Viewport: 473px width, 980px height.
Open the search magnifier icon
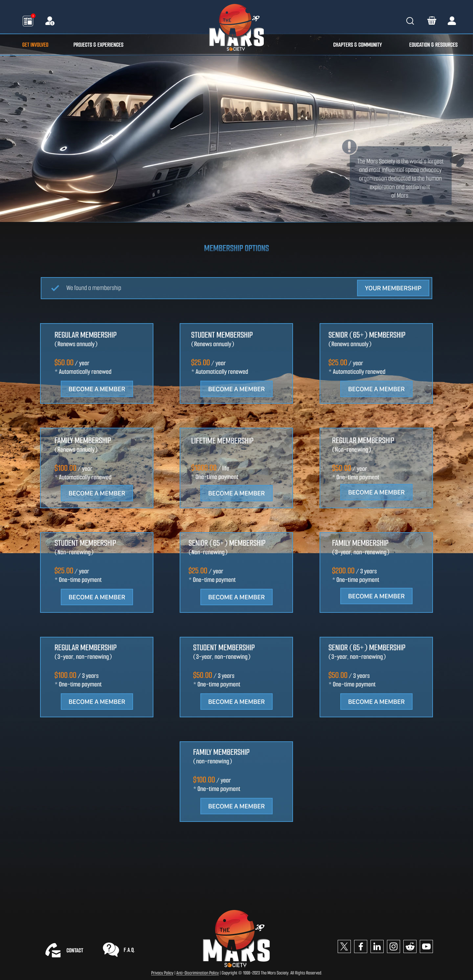pos(410,21)
